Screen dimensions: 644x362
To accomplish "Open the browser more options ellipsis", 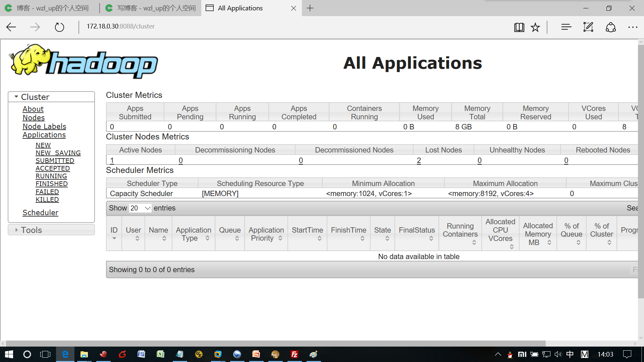I will (633, 27).
